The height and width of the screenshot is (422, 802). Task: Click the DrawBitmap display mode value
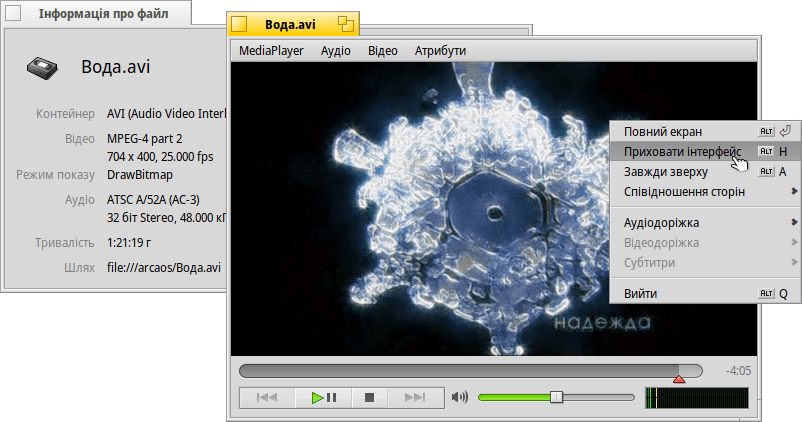click(140, 174)
